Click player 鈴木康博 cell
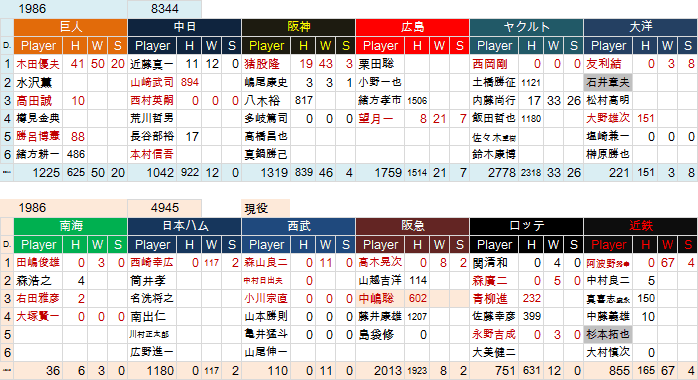The height and width of the screenshot is (380, 698). (x=494, y=154)
